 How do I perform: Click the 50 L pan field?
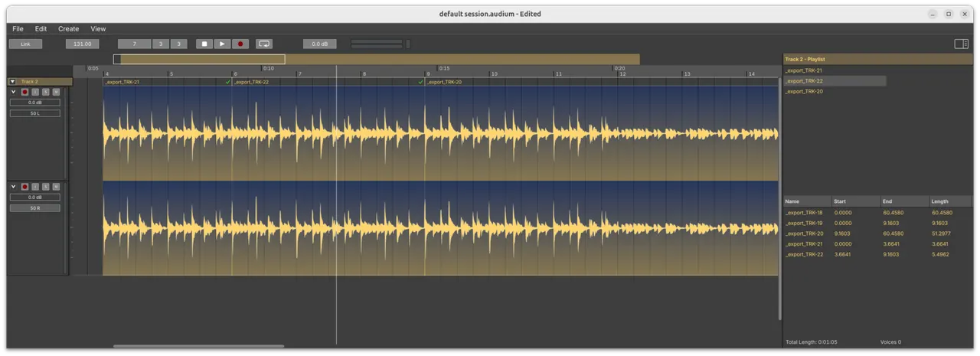coord(35,113)
